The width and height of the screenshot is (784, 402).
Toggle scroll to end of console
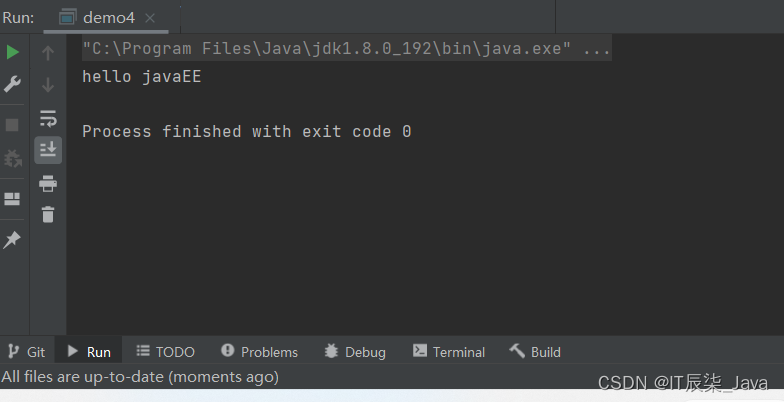click(x=48, y=150)
